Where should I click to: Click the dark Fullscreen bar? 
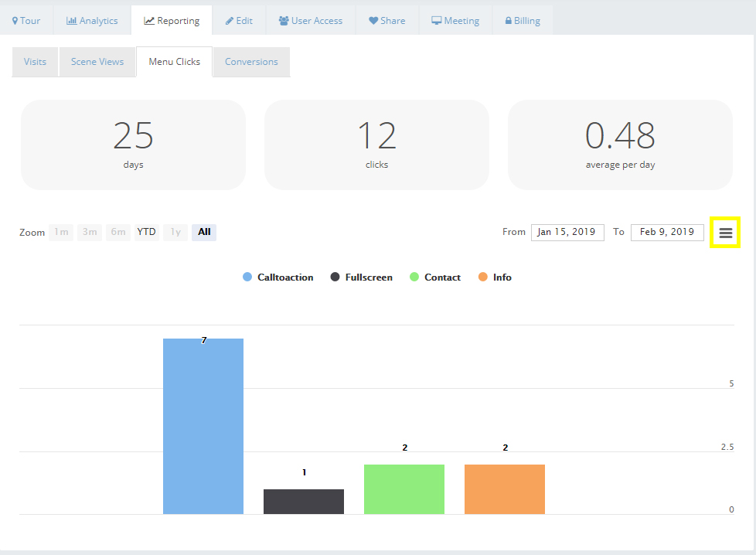tap(304, 502)
